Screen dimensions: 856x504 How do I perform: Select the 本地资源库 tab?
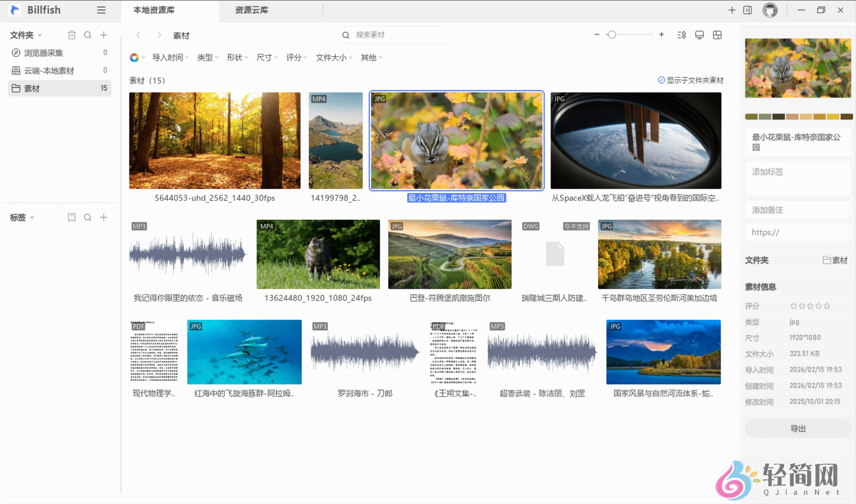point(154,10)
